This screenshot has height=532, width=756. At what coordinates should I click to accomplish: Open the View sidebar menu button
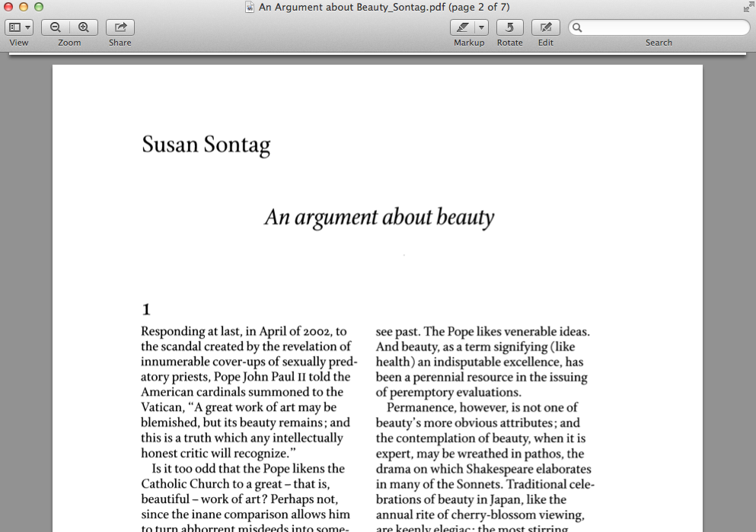click(19, 27)
